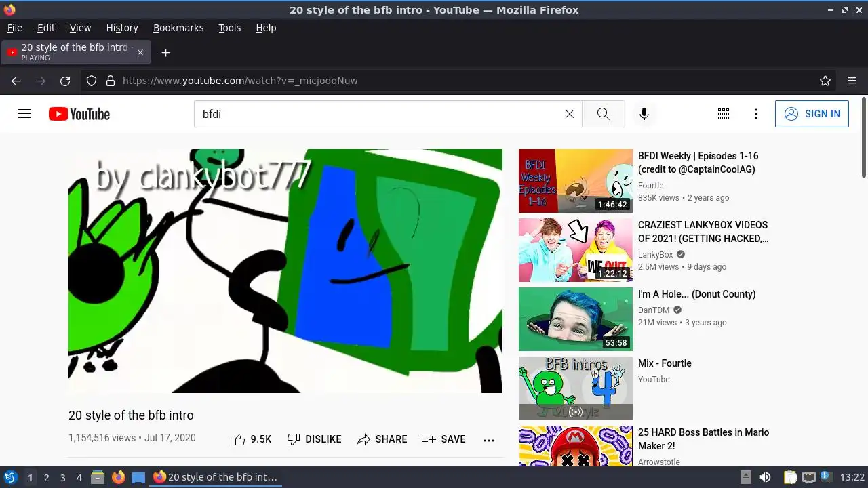The width and height of the screenshot is (868, 488).
Task: Show site security padlock info
Action: (x=111, y=81)
